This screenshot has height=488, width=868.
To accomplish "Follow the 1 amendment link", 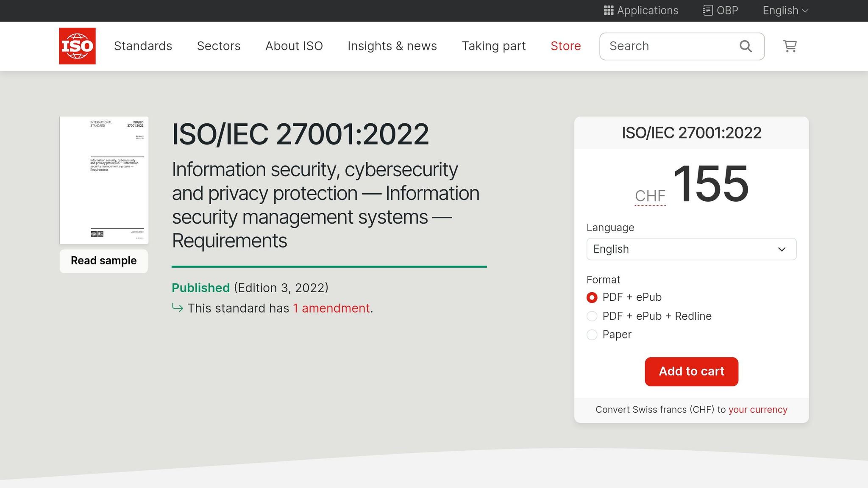I will click(331, 308).
